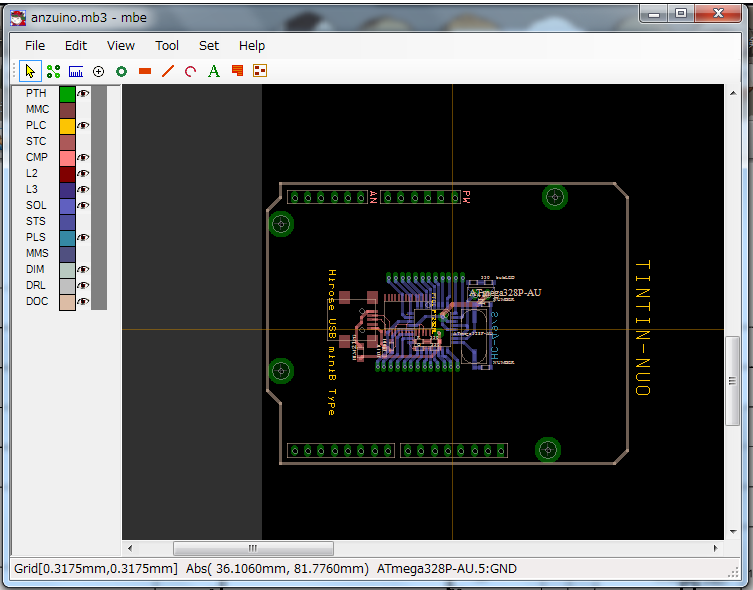
Task: Select the diagonal line draw tool
Action: (x=168, y=72)
